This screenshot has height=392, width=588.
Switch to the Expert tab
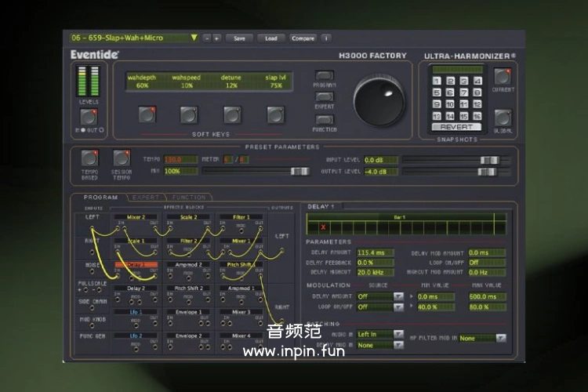click(x=146, y=197)
